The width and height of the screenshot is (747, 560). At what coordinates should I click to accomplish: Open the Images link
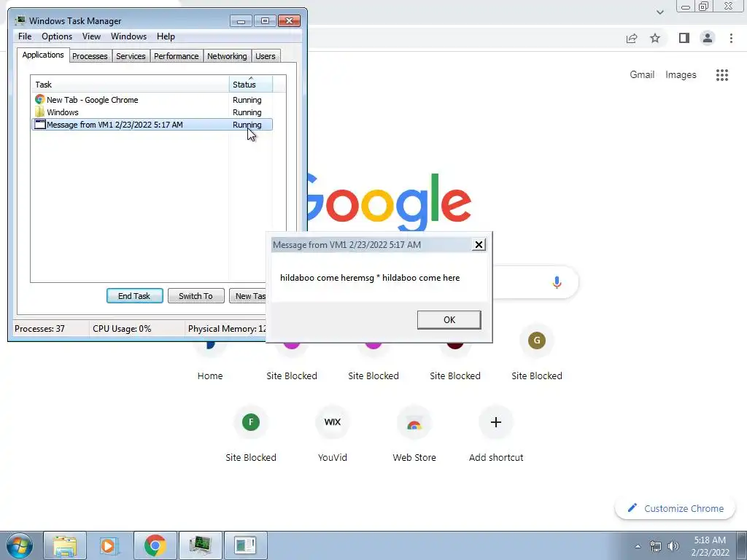pos(681,75)
